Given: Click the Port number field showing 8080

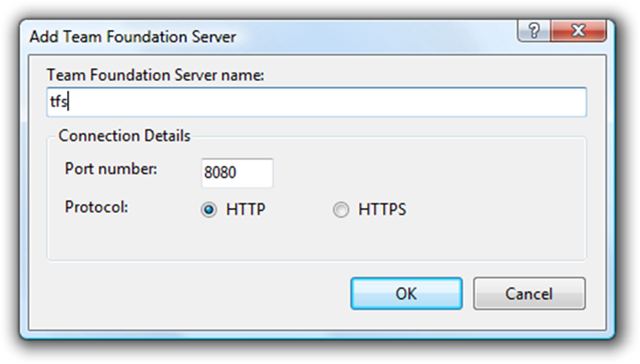Looking at the screenshot, I should coord(237,173).
